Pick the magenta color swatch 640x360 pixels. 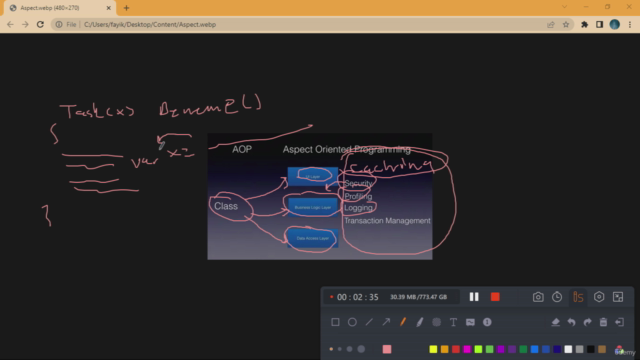tap(467, 349)
